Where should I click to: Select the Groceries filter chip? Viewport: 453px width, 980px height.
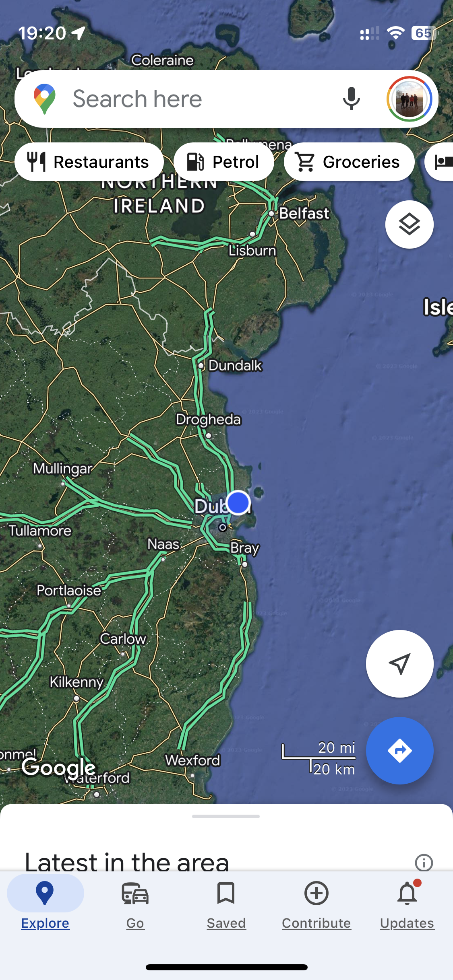(x=349, y=162)
